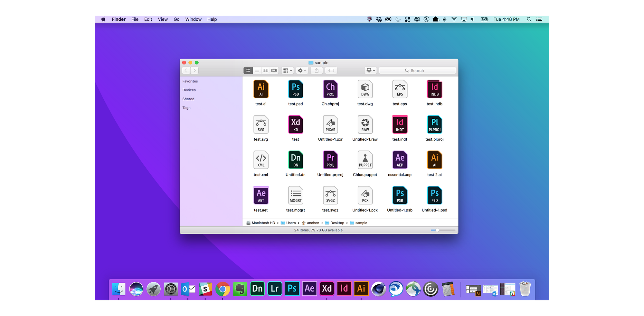The height and width of the screenshot is (316, 644).
Task: Select the test.plproj Prelude project icon
Action: 435,124
